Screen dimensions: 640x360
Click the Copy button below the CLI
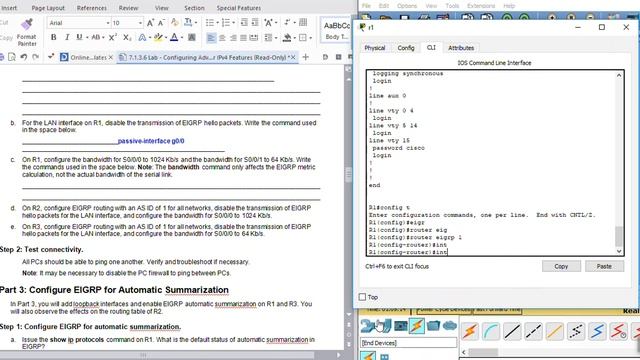point(561,266)
